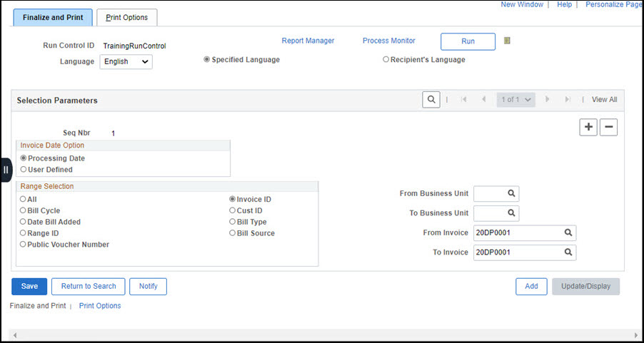Open From Invoice lookup magnifier
This screenshot has width=644, height=343.
coord(568,232)
